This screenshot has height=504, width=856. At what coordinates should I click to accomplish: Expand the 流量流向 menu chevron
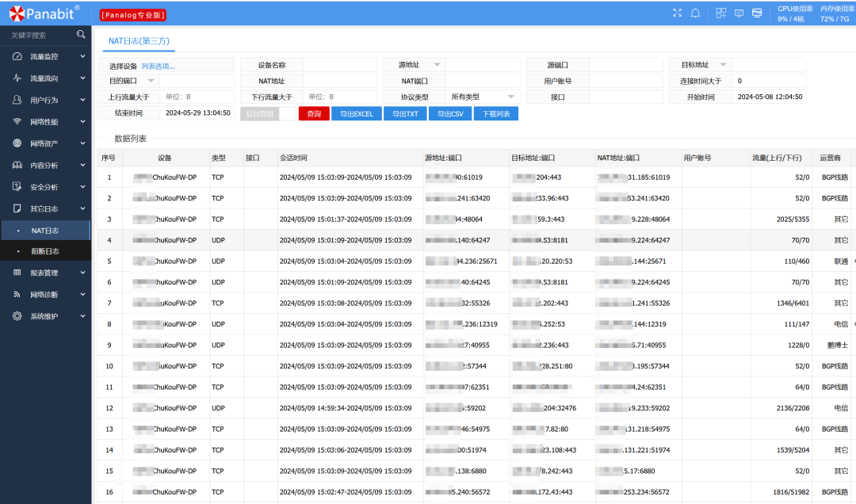tap(82, 78)
